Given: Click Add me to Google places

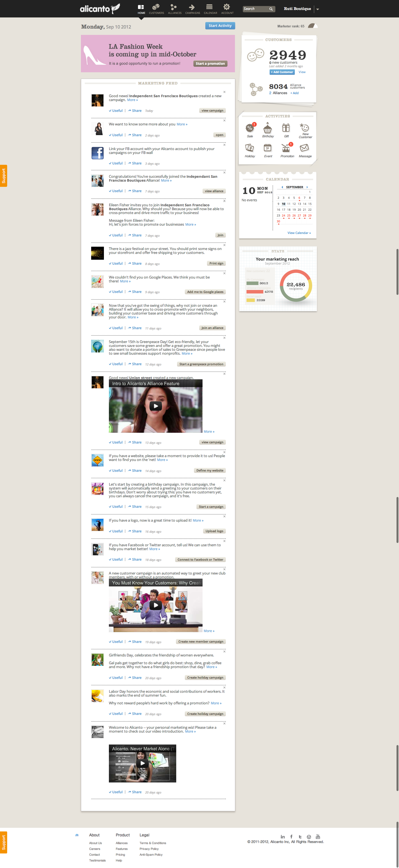Looking at the screenshot, I should pos(205,292).
